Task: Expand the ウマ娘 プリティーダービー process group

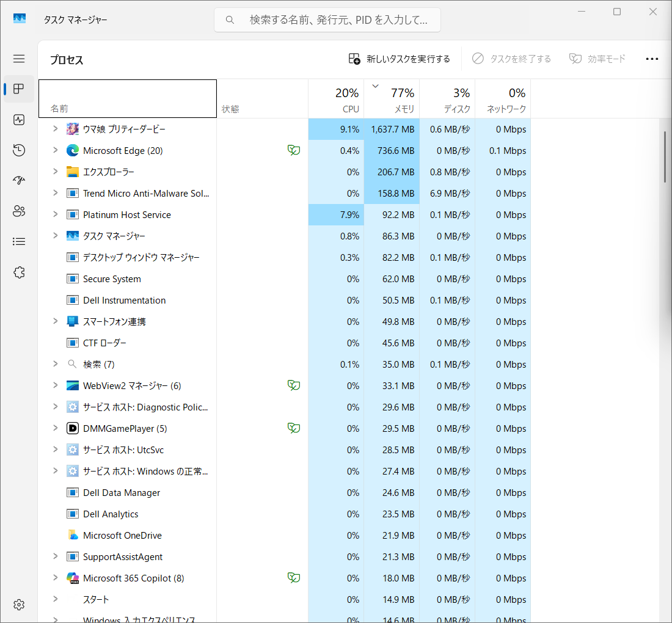Action: coord(55,128)
